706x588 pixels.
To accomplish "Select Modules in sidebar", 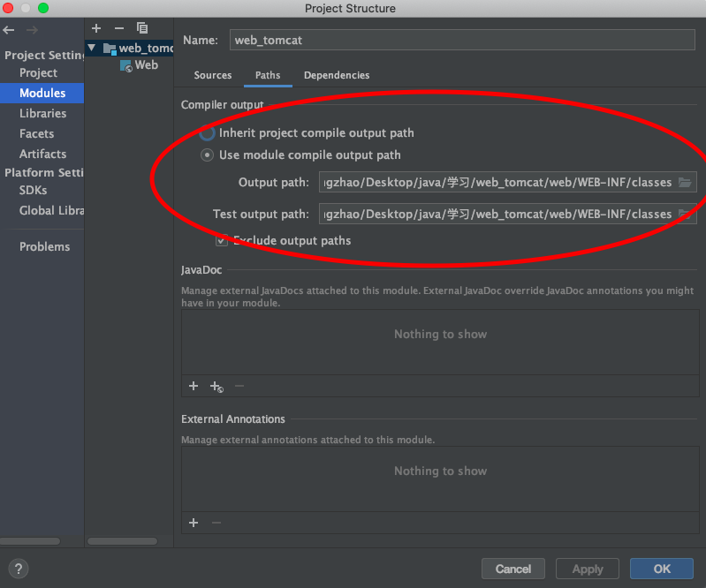I will point(42,93).
